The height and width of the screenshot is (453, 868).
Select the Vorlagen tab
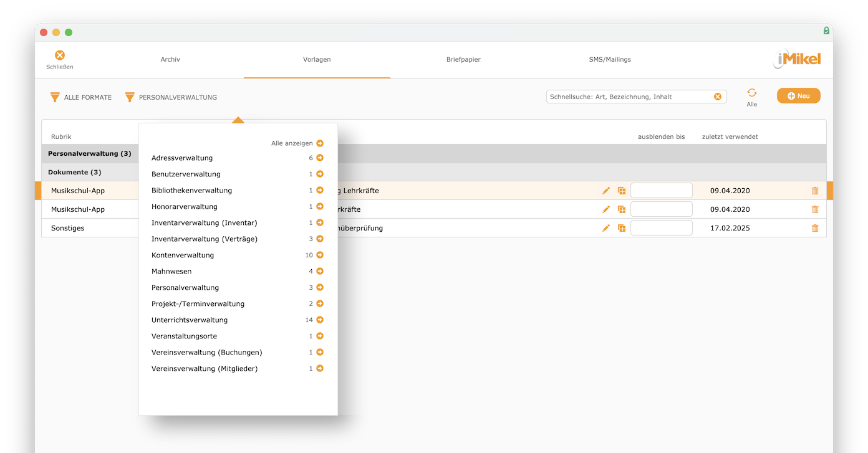pos(317,60)
